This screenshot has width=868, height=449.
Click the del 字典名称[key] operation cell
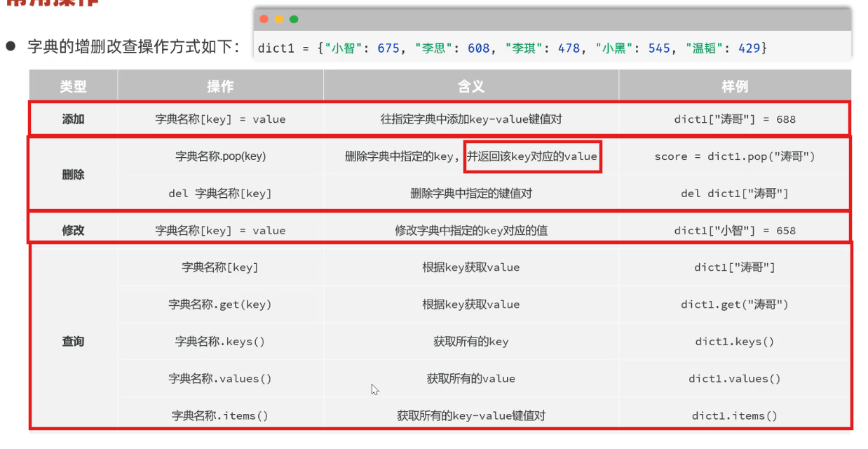coord(220,194)
